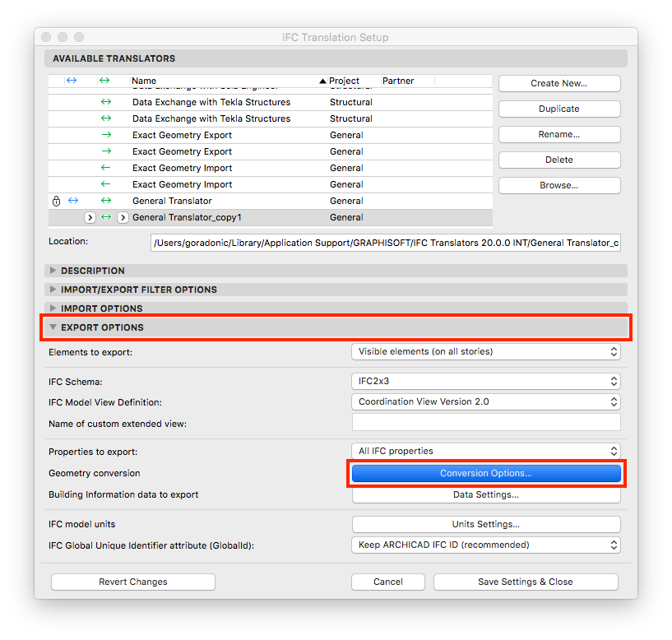Click the 'Geometry conversion' label
Screen dimensions: 672x640
point(95,473)
